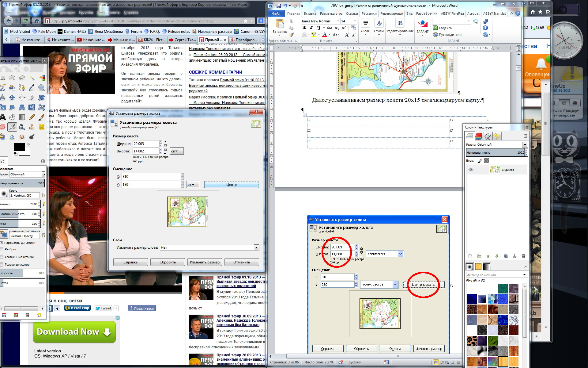Select the Ink tool
The image size is (588, 368).
click(22, 127)
